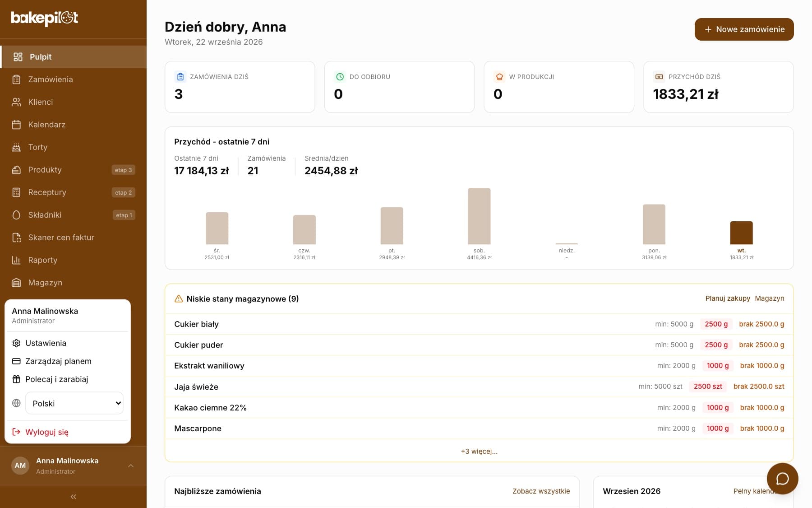Click the globe language icon
This screenshot has height=508, width=812.
pyautogui.click(x=16, y=403)
